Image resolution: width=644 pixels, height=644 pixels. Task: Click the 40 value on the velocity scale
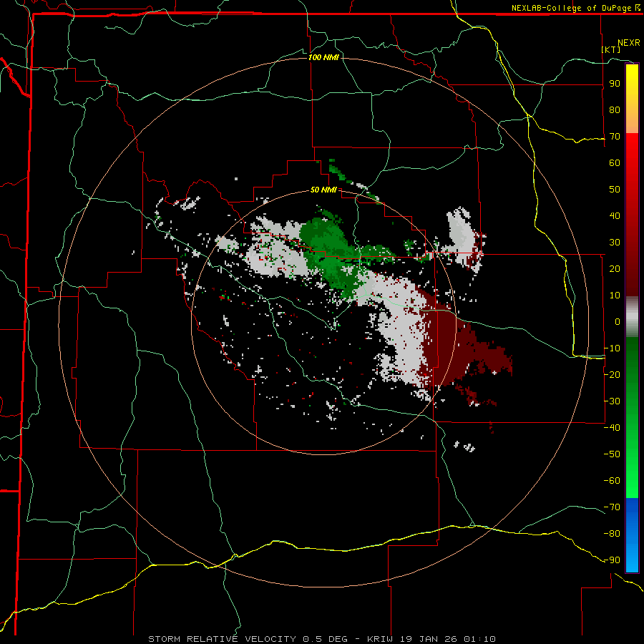click(615, 215)
